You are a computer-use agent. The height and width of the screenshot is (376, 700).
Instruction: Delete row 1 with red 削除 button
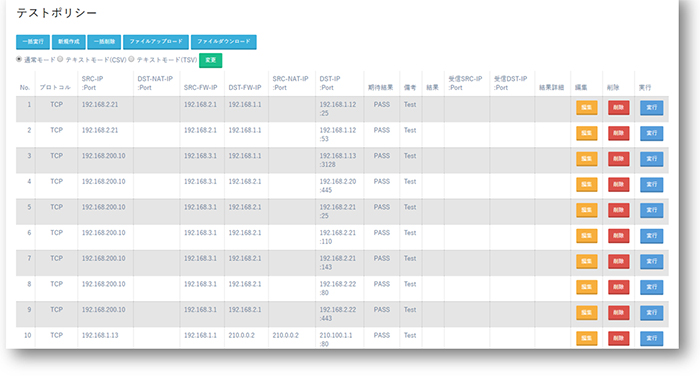618,108
